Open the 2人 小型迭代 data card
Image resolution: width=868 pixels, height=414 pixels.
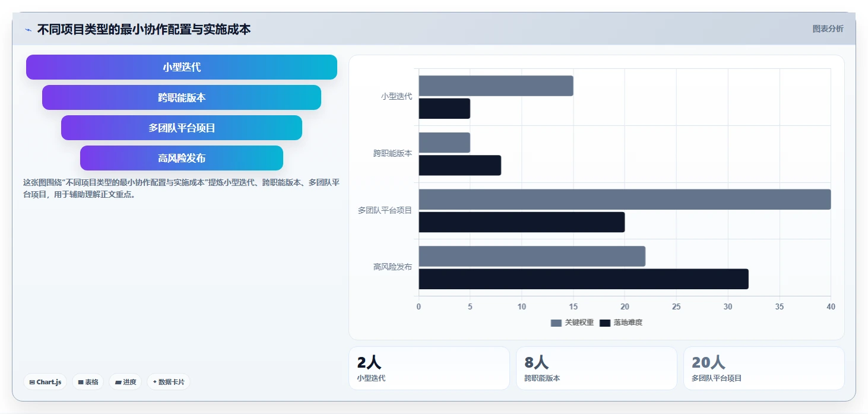[429, 368]
